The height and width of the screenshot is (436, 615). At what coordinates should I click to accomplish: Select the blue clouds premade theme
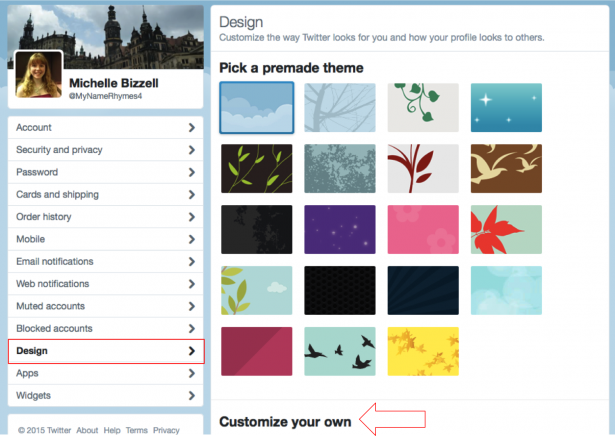(x=257, y=107)
